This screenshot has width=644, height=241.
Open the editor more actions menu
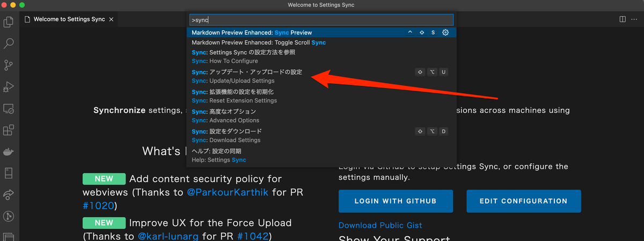635,19
